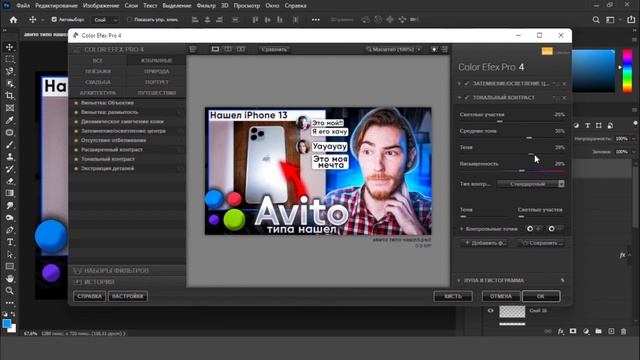The image size is (640, 360).
Task: Choose side-by-side preview mode in Color Efex
Action: point(241,49)
